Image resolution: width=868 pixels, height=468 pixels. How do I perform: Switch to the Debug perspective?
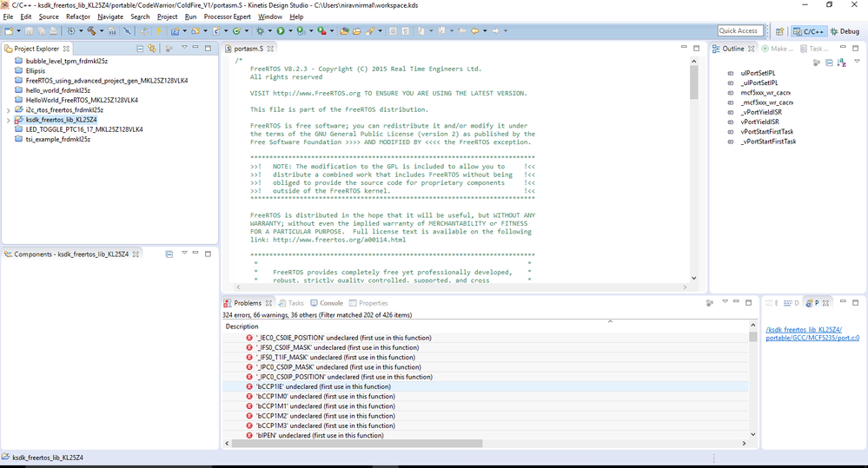tap(845, 31)
